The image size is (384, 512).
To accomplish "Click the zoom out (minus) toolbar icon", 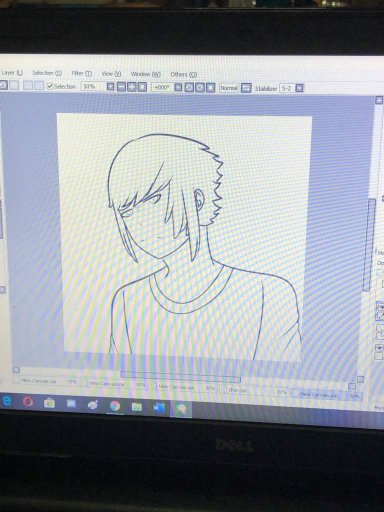I will pyautogui.click(x=122, y=87).
